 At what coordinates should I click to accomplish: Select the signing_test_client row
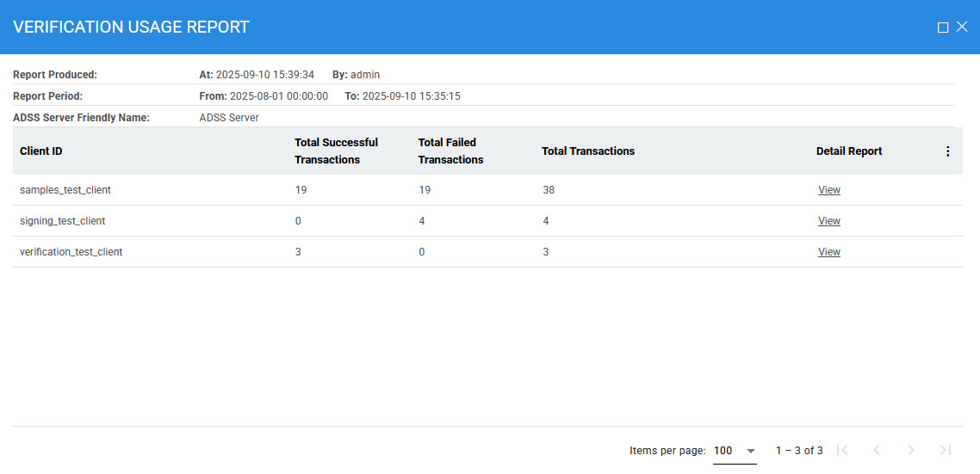point(63,221)
